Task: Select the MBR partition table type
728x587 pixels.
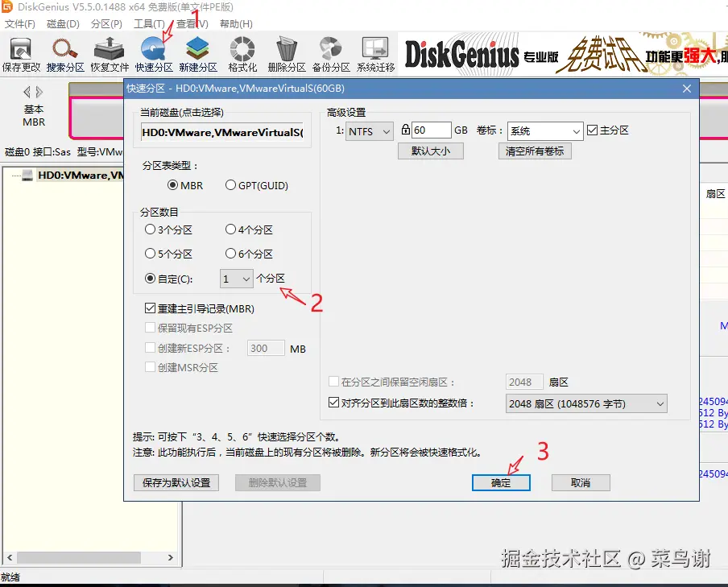Action: pyautogui.click(x=185, y=185)
